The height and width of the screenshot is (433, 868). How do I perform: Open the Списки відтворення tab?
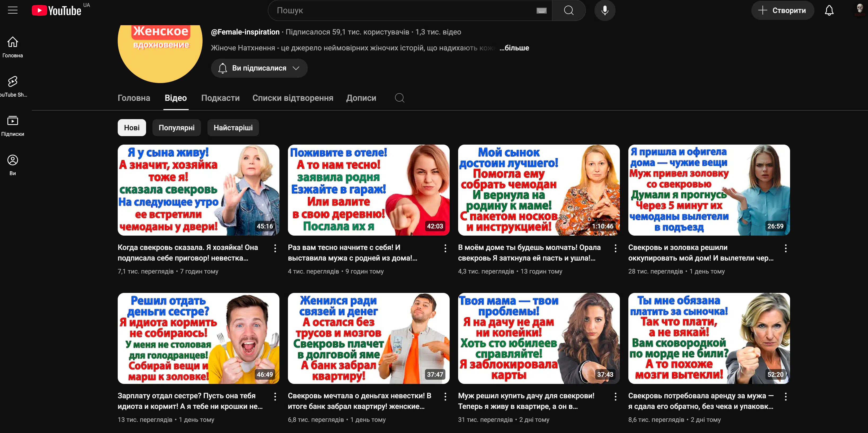[x=293, y=98]
